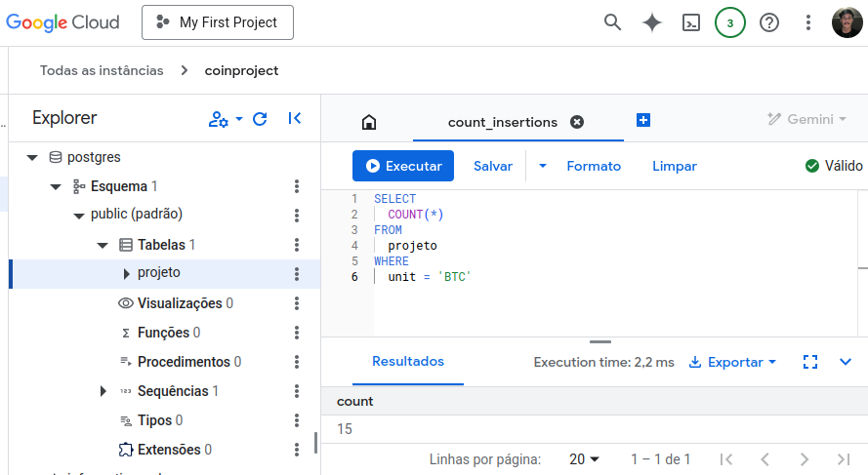Click the Formato button

click(594, 166)
